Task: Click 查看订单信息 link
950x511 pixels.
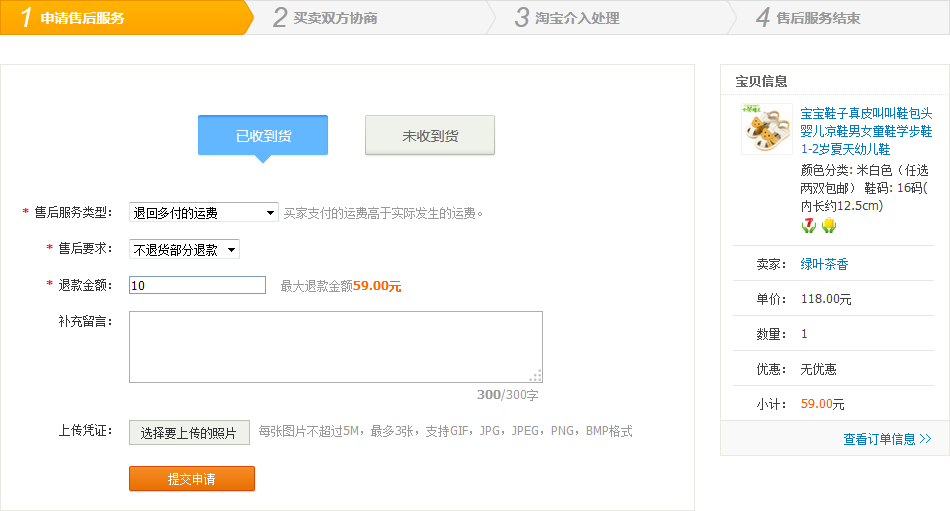Action: point(887,439)
